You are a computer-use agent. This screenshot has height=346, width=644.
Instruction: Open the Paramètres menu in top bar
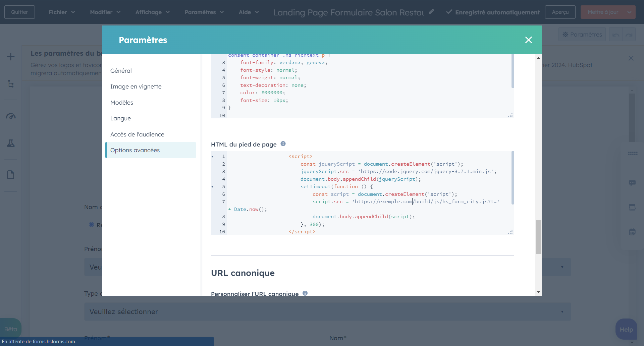(x=204, y=12)
